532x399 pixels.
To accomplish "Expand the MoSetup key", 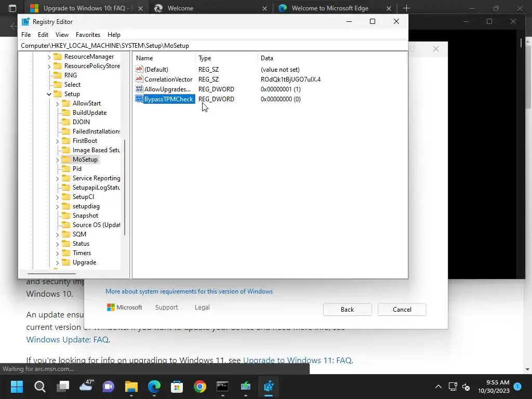I will tap(57, 159).
